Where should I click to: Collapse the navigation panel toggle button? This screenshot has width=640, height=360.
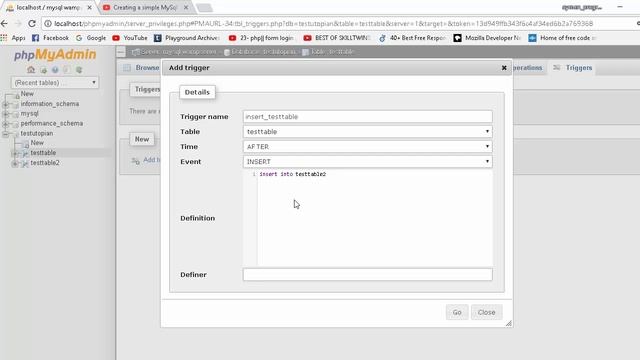tap(121, 52)
